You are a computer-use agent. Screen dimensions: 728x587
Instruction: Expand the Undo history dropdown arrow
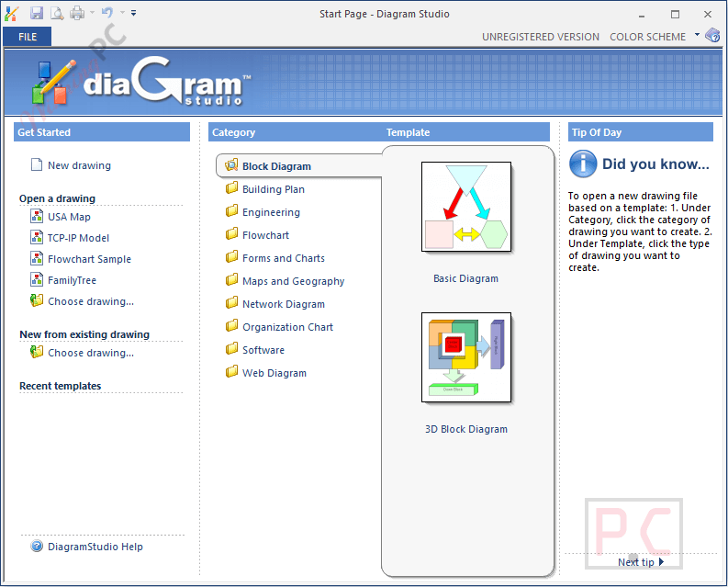(123, 13)
